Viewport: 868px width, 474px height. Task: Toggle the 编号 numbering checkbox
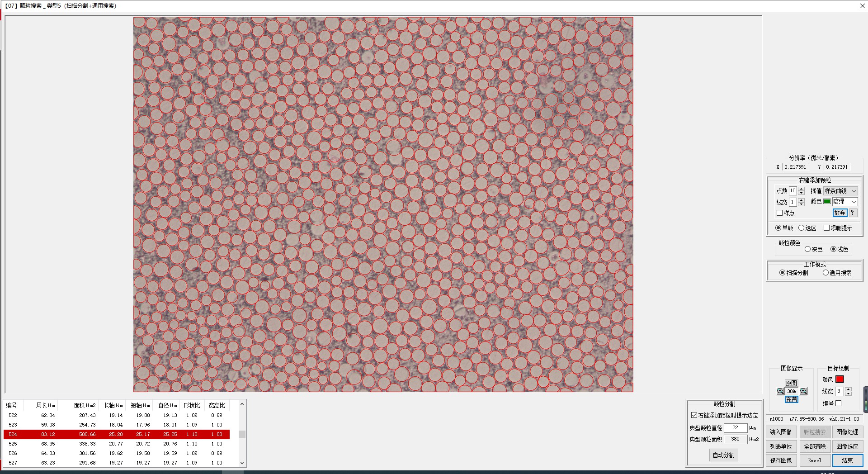click(x=839, y=403)
